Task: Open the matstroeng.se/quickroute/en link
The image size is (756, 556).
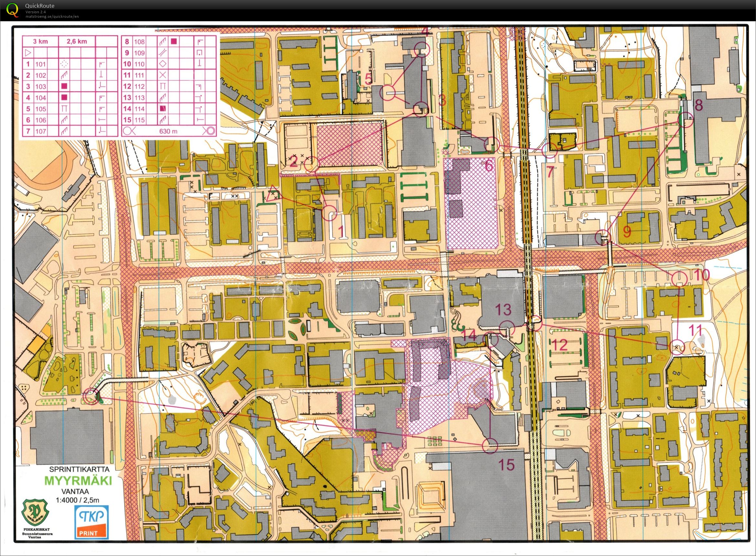Action: pyautogui.click(x=52, y=16)
